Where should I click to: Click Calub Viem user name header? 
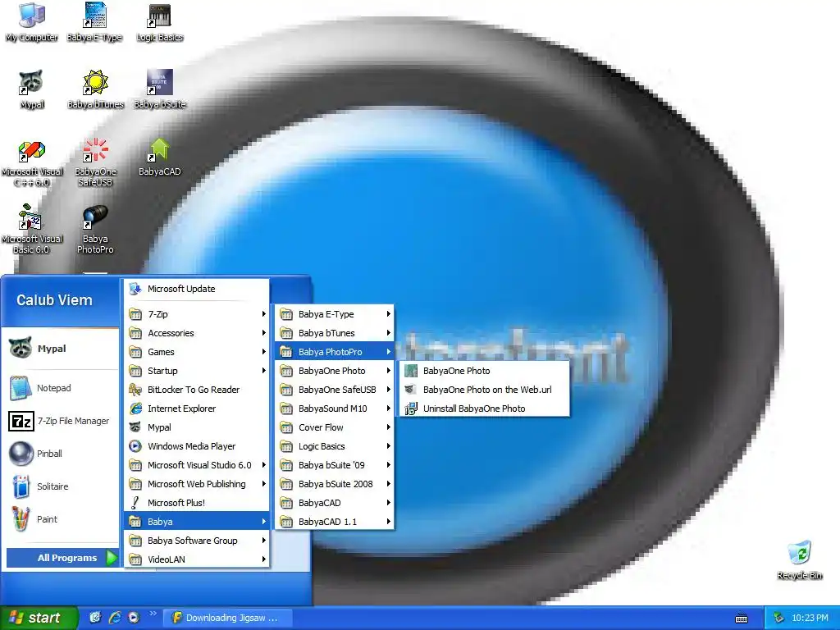pos(54,300)
